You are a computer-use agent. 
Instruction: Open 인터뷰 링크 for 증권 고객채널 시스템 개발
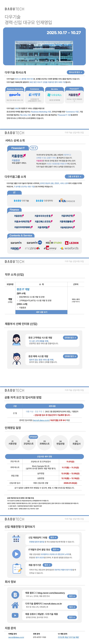click(70, 338)
